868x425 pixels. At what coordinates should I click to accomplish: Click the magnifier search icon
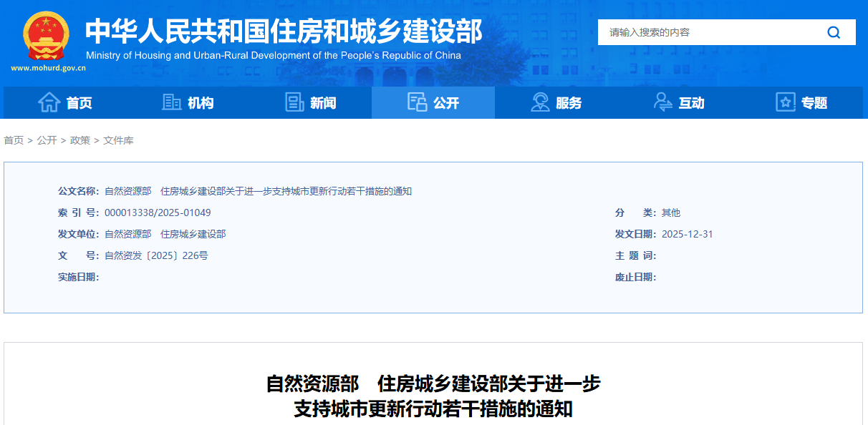click(833, 32)
